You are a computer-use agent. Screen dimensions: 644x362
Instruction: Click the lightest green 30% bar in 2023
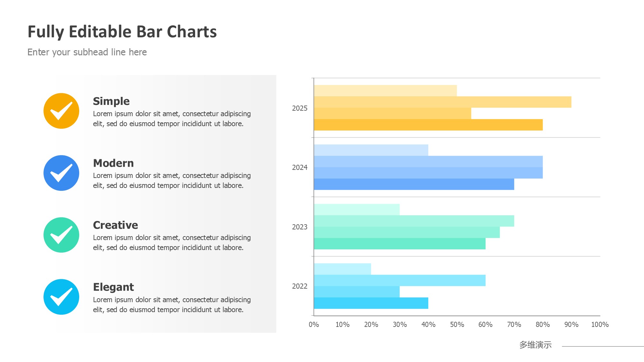pos(357,209)
